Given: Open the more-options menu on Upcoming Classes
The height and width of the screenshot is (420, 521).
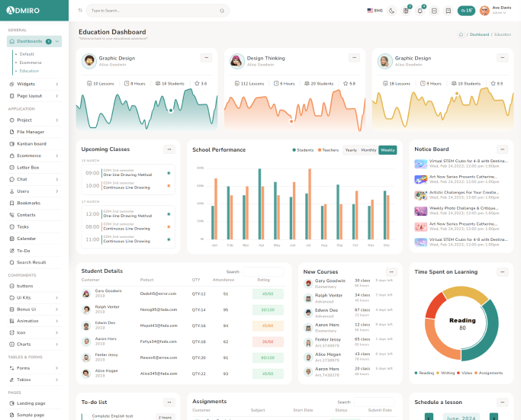Looking at the screenshot, I should (169, 149).
